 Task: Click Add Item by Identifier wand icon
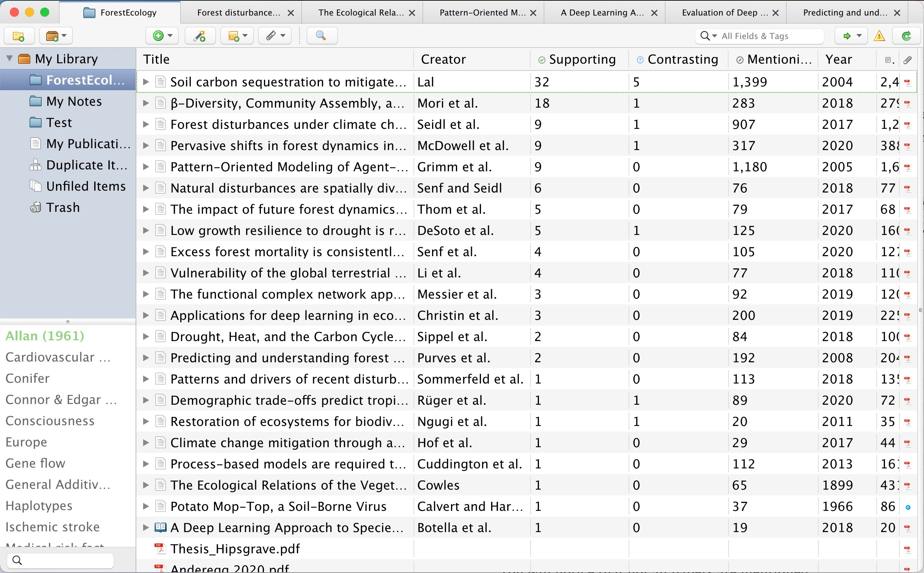pyautogui.click(x=200, y=36)
